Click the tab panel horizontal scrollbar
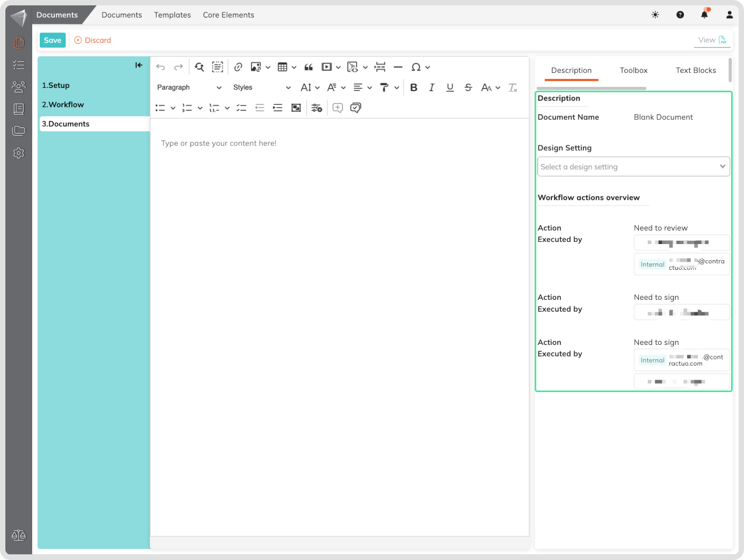 tap(592, 88)
